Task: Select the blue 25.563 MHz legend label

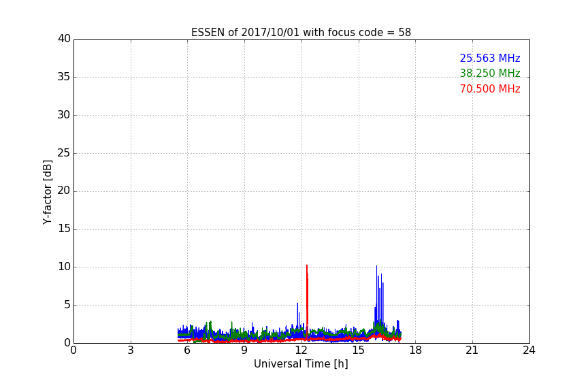Action: pos(490,58)
